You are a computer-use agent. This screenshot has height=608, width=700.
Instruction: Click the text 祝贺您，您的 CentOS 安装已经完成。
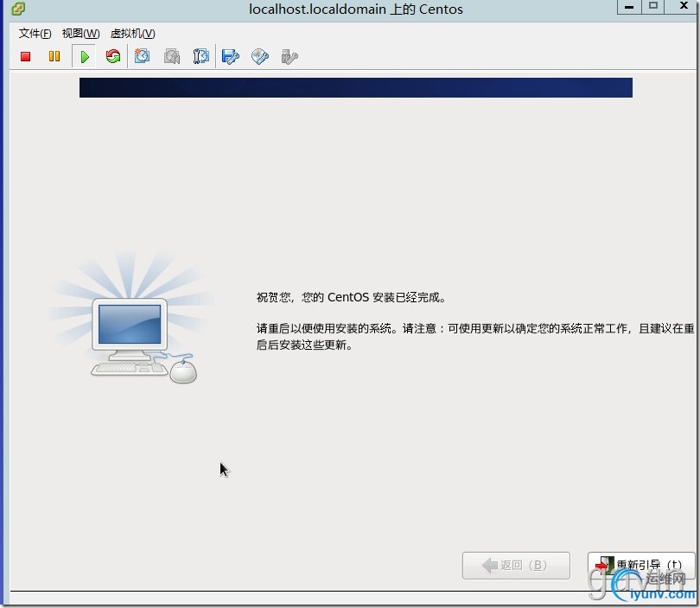pos(351,298)
